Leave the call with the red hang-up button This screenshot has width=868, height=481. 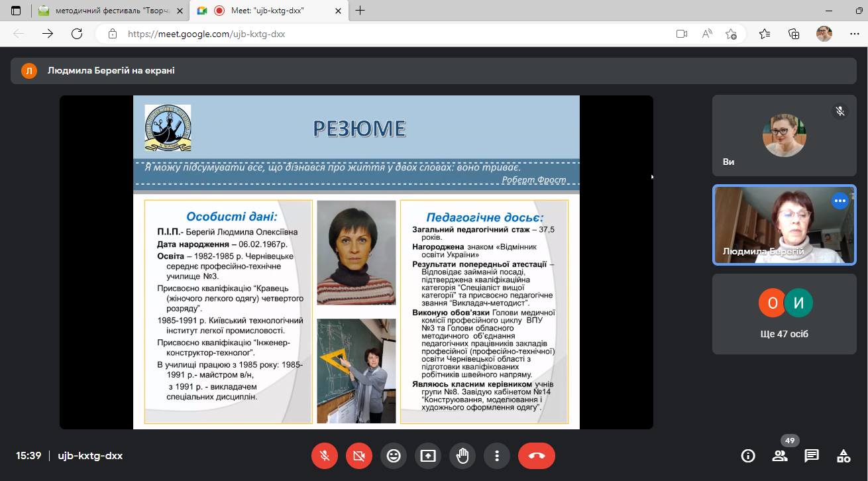(537, 456)
